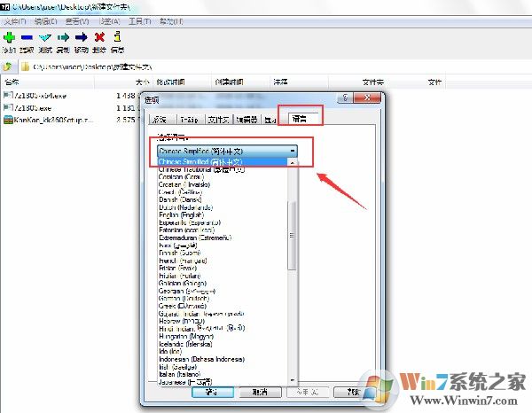Click the 确定 (OK) button
The height and width of the screenshot is (413, 532).
coord(213,392)
